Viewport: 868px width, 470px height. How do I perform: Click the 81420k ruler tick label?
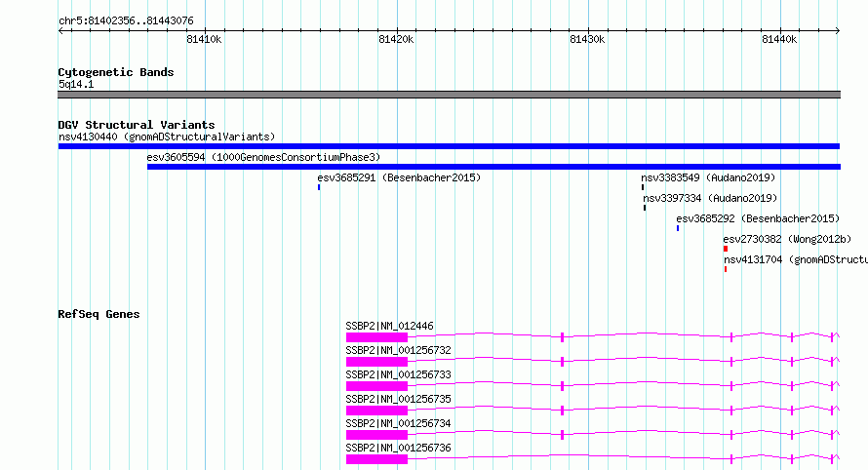(x=396, y=39)
